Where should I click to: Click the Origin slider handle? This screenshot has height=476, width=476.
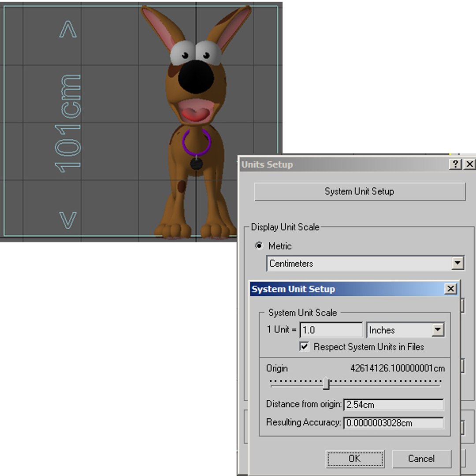(x=326, y=383)
